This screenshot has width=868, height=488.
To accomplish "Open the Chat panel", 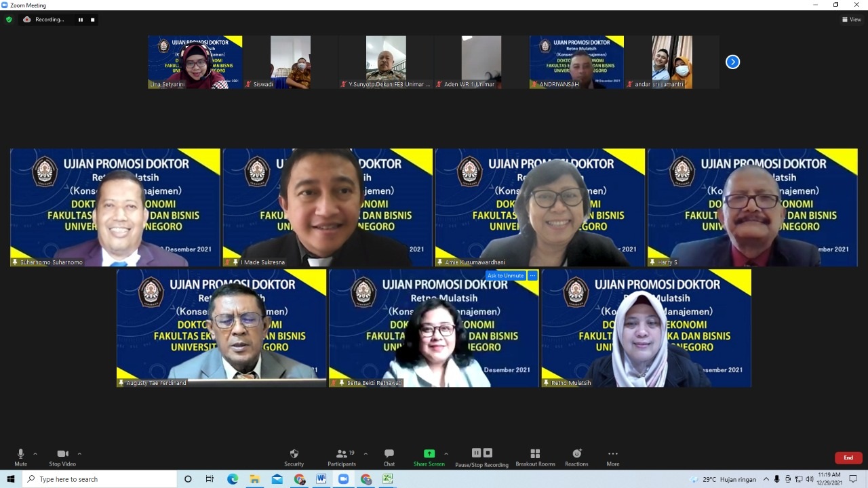I will pos(389,457).
